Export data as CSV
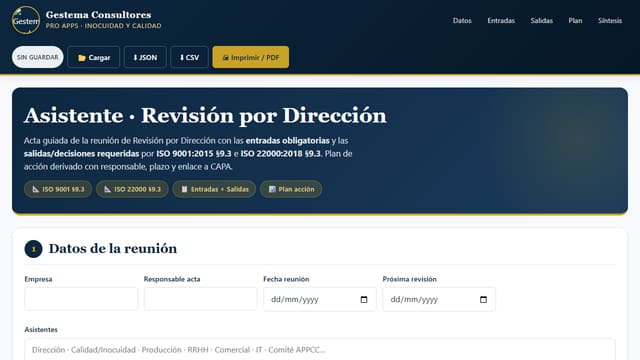The height and width of the screenshot is (360, 640). click(x=189, y=57)
